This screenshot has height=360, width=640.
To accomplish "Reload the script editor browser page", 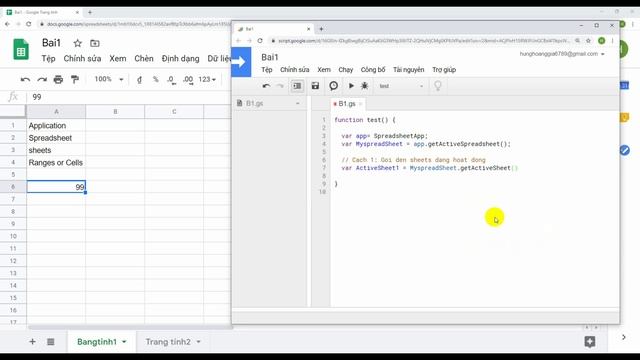I will coord(260,40).
